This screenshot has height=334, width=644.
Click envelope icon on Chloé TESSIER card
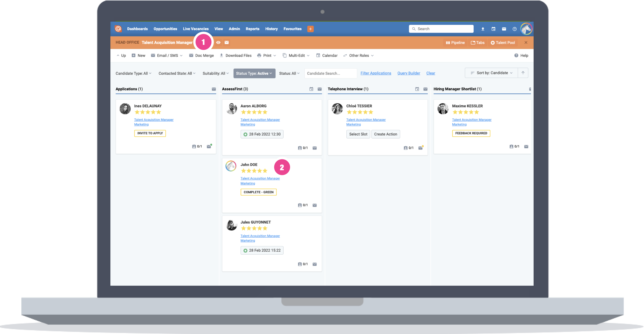point(420,148)
